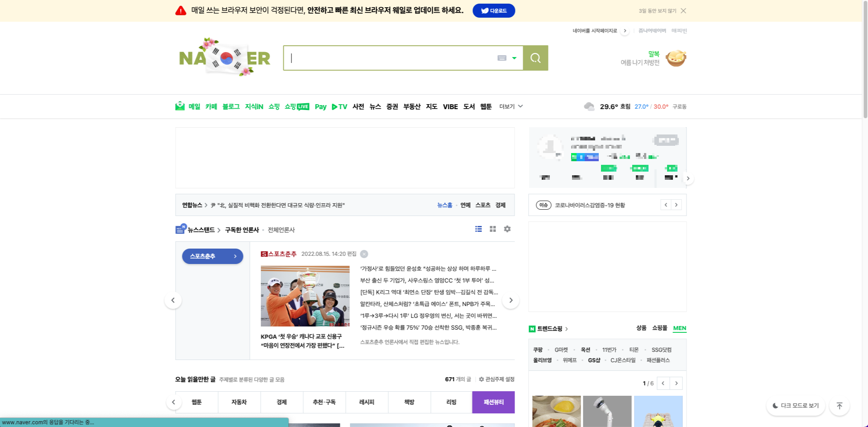This screenshot has width=868, height=427.
Task: Open Naver Pay menu item
Action: 320,106
